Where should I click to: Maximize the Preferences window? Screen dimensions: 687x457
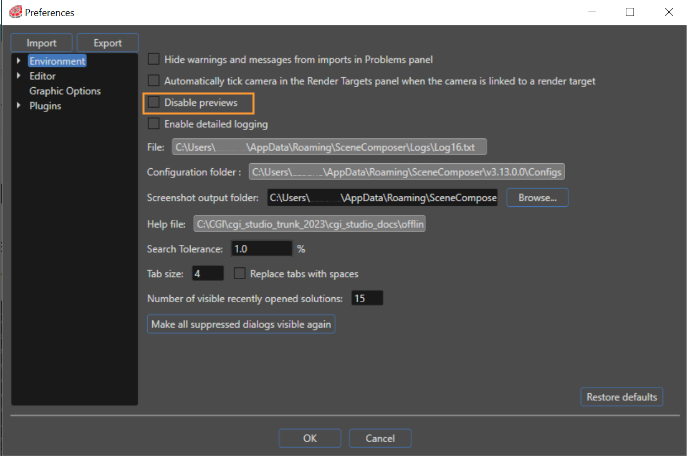click(x=630, y=12)
